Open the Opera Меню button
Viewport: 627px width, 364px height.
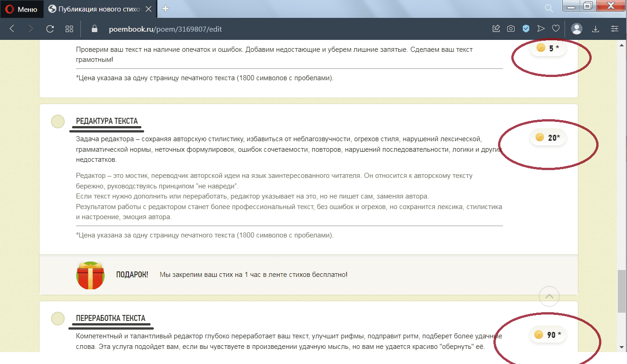22,9
